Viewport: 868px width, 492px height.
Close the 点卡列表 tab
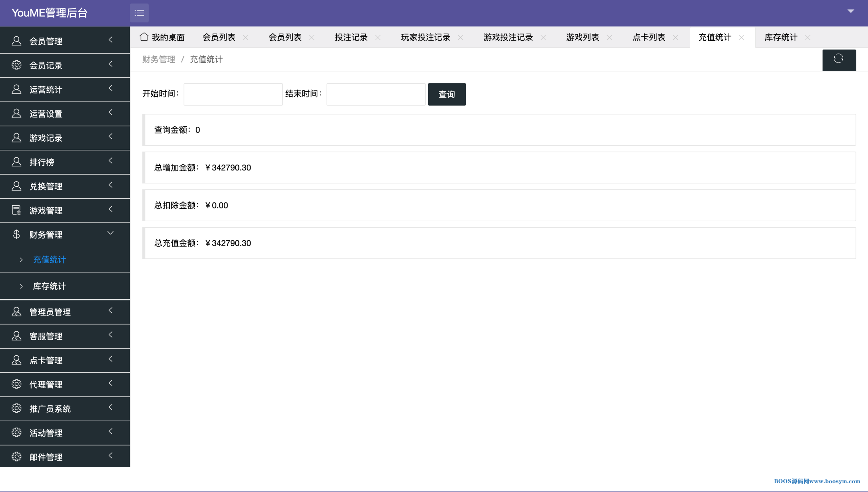675,38
